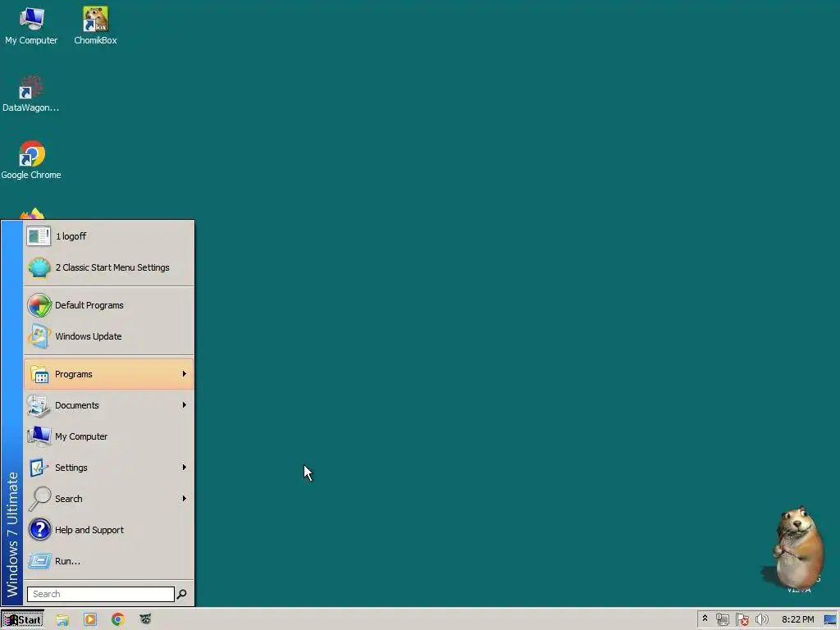Open the DataWagon desktop shortcut
The image size is (840, 630).
coord(31,94)
